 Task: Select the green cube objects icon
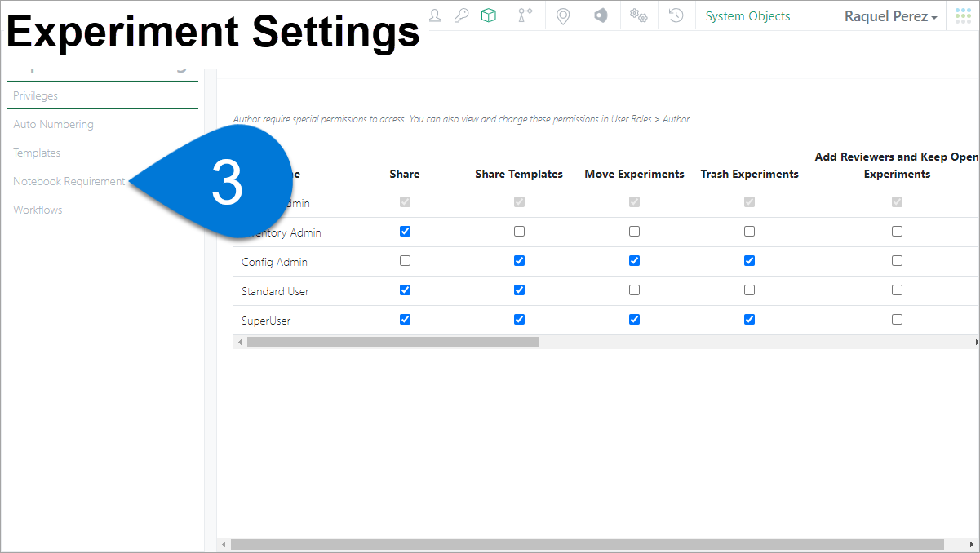pos(488,15)
